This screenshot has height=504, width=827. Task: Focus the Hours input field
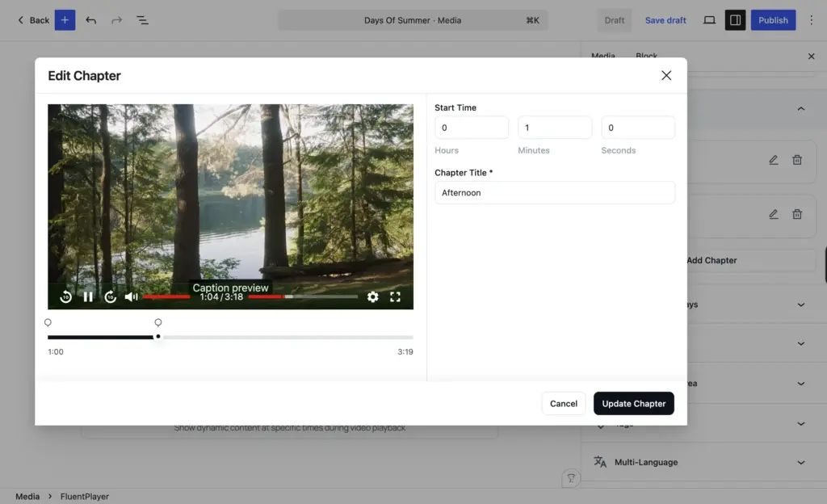click(x=472, y=128)
